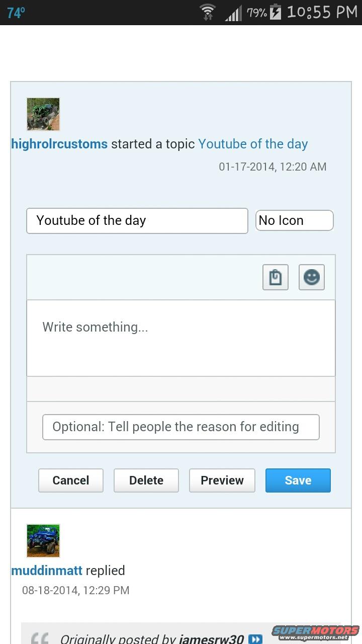Open highrolrcustoms' avatar image
This screenshot has width=362, height=644.
(43, 114)
